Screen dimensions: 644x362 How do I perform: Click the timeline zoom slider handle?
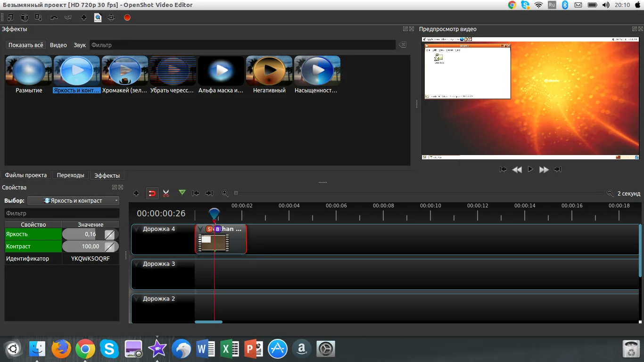pos(236,193)
